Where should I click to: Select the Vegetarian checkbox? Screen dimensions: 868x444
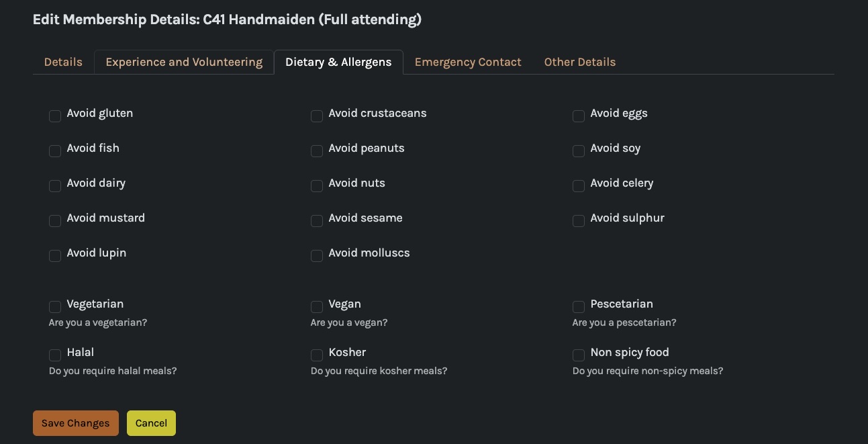tap(55, 307)
